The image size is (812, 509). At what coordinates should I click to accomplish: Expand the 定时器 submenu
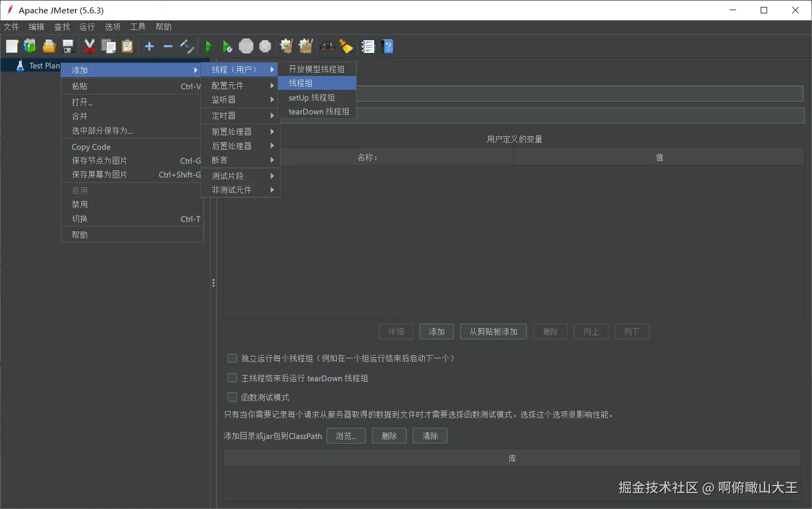coord(241,115)
